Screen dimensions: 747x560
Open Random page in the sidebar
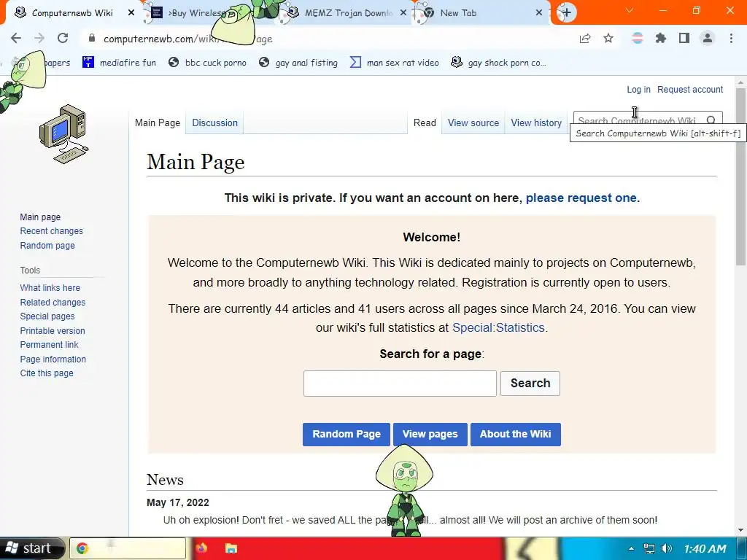47,246
